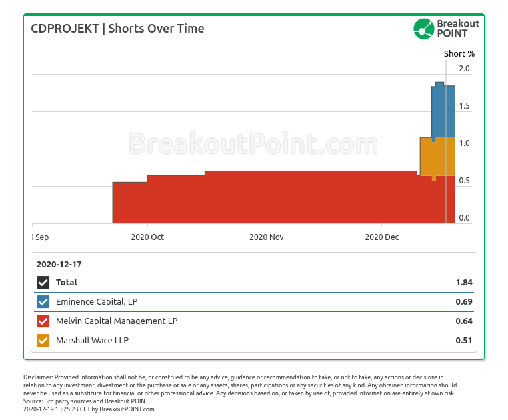This screenshot has width=508, height=420.
Task: Click the 1.0 y-axis tick label
Action: click(x=464, y=143)
